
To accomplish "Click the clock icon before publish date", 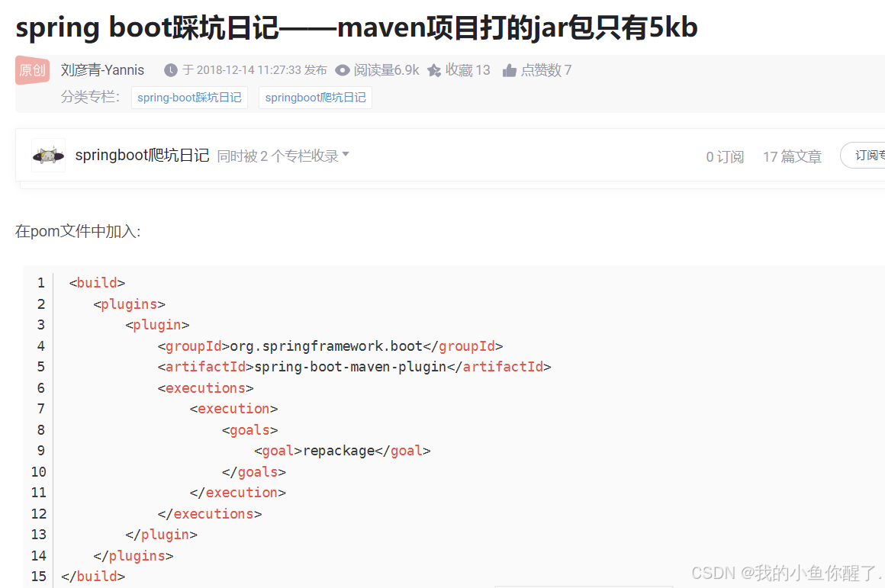I will tap(170, 70).
